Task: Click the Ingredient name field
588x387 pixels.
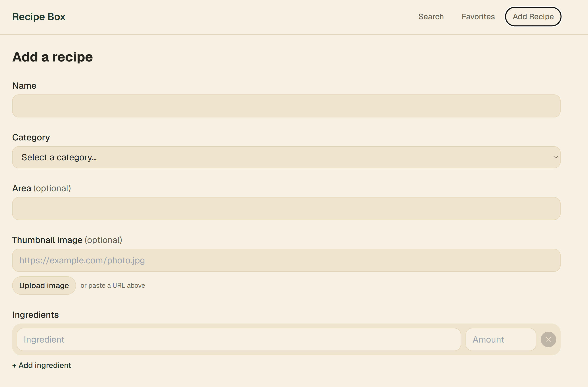Action: [x=239, y=339]
